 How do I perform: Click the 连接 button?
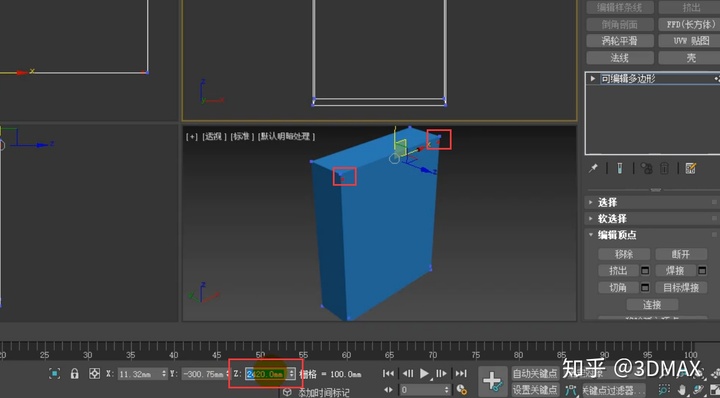(652, 304)
